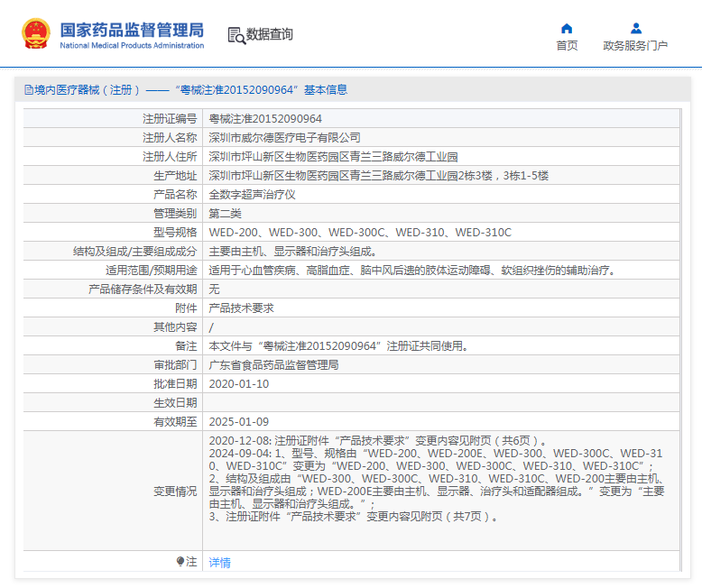Click the 产品储存条件及有效期 label
The height and width of the screenshot is (588, 702).
point(143,289)
